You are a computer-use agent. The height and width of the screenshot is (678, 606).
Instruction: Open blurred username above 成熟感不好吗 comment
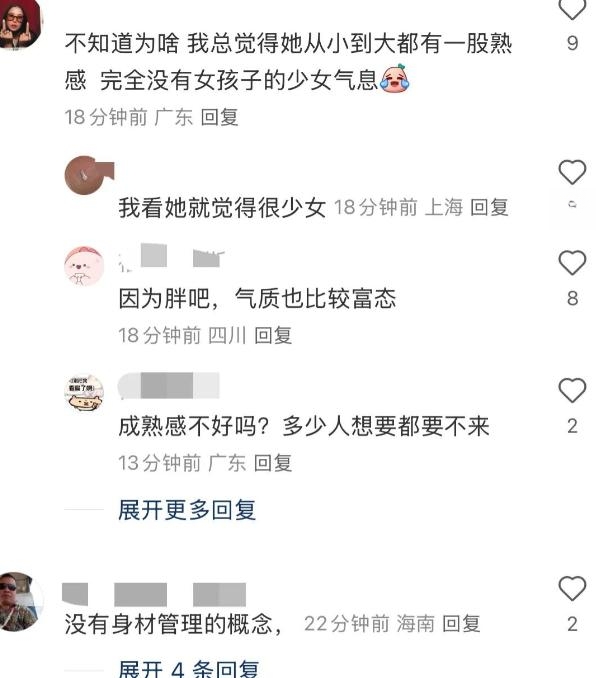[169, 385]
